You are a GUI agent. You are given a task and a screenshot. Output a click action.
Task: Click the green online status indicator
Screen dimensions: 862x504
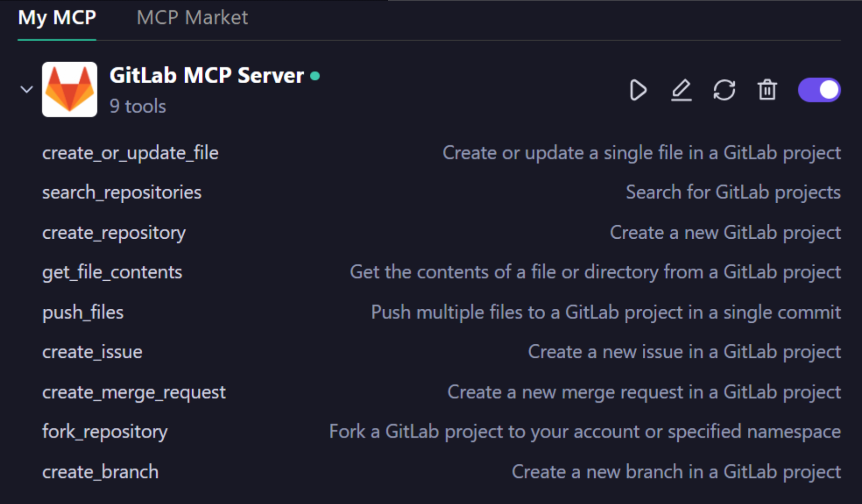[315, 76]
